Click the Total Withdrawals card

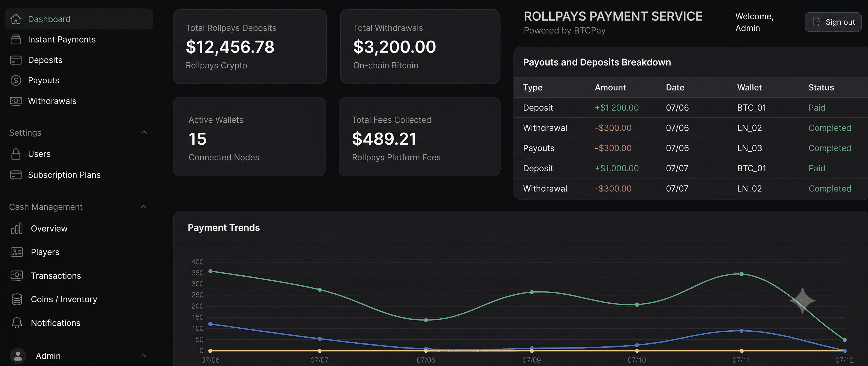[x=420, y=47]
